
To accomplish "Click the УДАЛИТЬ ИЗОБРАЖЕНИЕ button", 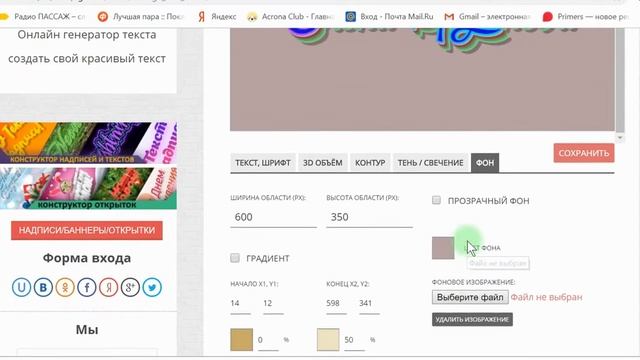I will pyautogui.click(x=472, y=319).
